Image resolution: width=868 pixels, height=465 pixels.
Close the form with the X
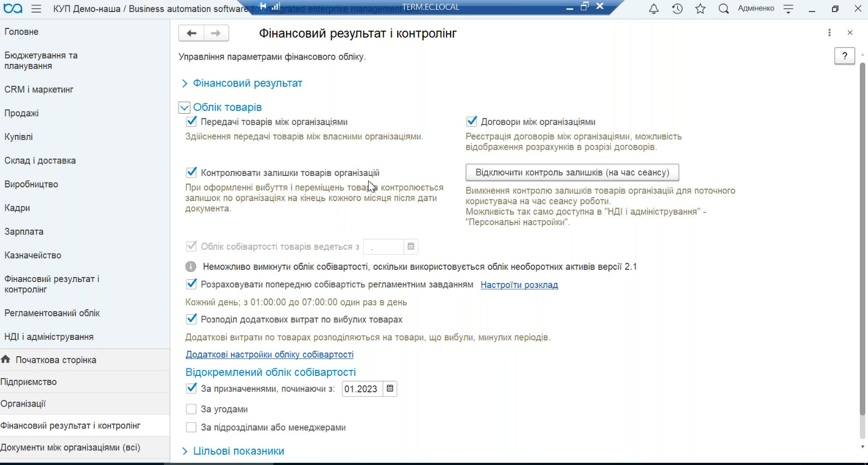[x=850, y=33]
